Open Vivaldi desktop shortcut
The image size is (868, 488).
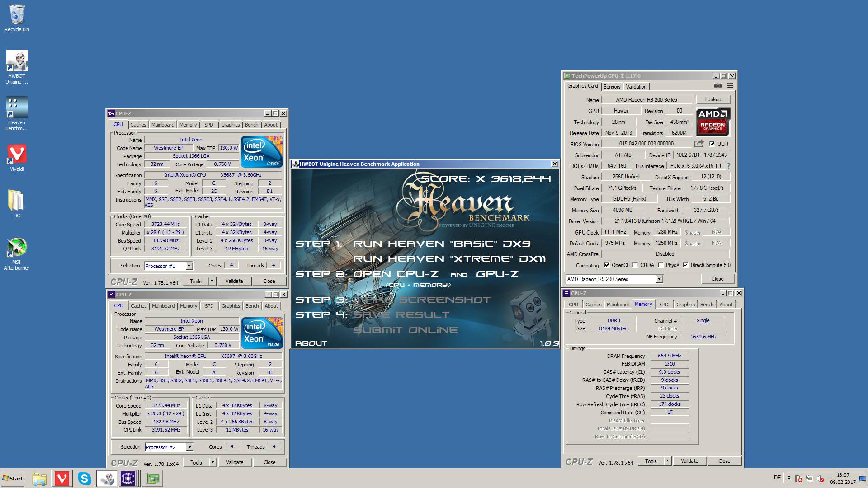point(17,158)
